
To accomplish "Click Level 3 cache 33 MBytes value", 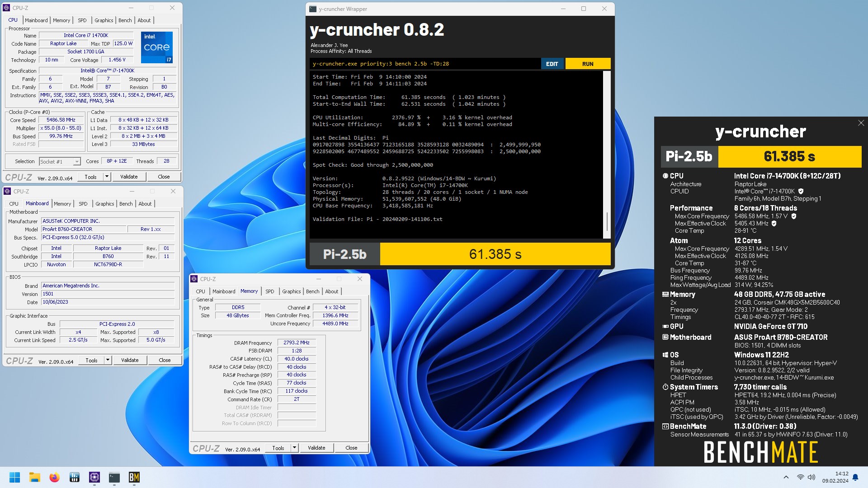I will pos(143,144).
